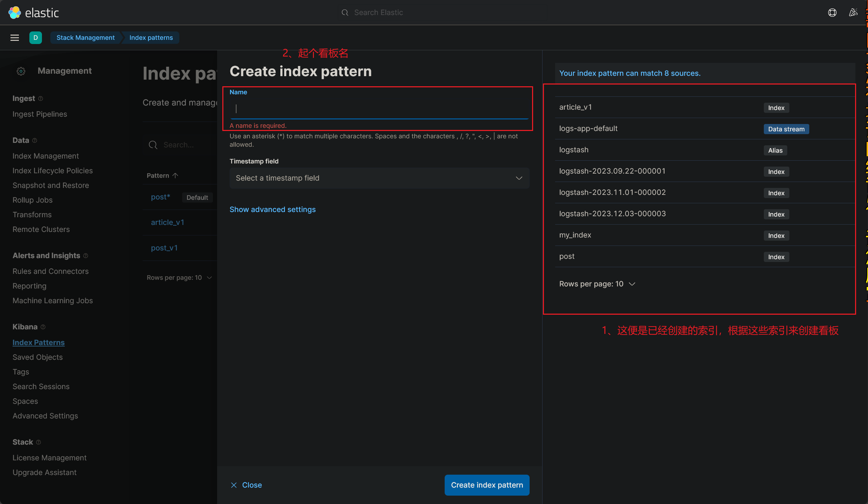Screen dimensions: 868x504
Task: Click the index pattern Name input
Action: 379,109
